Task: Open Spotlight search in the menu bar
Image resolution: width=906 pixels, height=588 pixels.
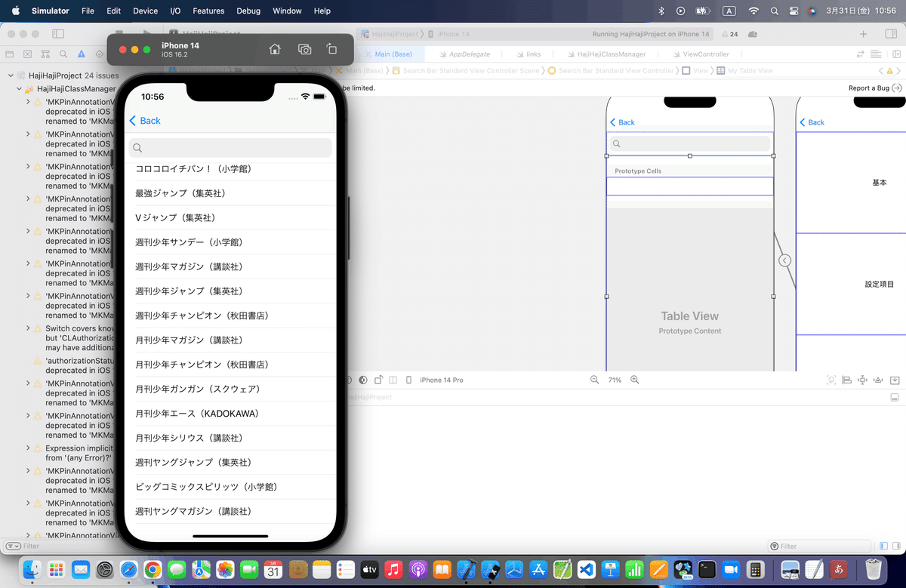Action: point(775,11)
